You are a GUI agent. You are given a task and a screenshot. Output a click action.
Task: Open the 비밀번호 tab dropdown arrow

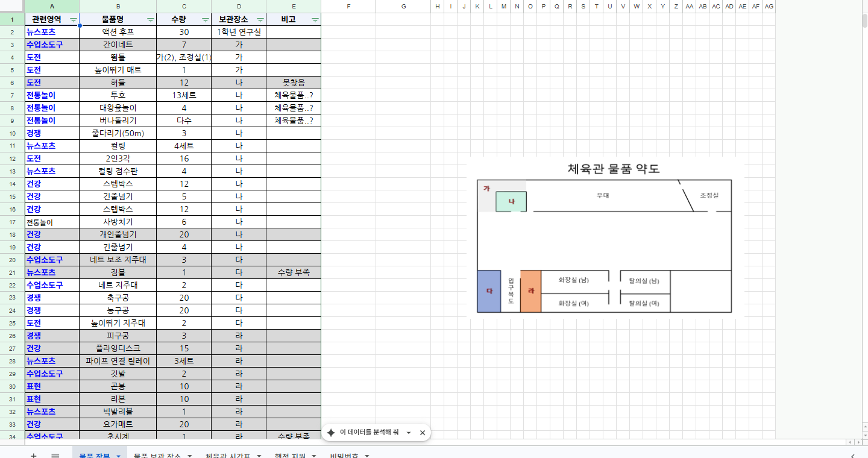pyautogui.click(x=366, y=456)
